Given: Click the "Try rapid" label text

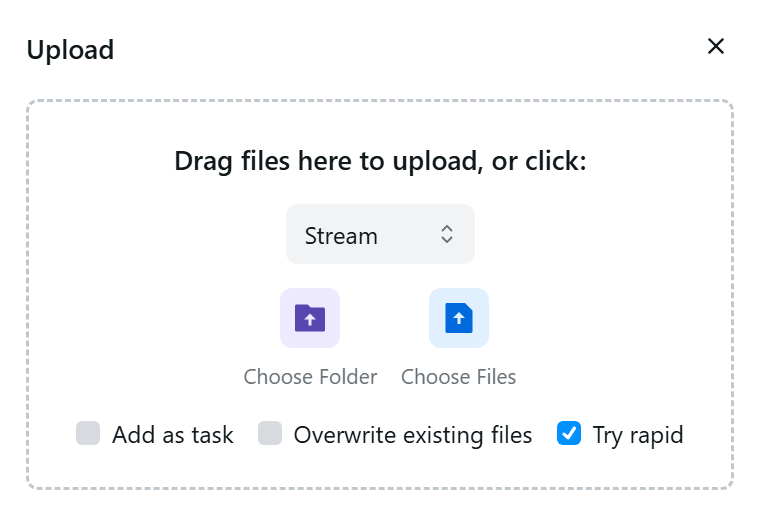Looking at the screenshot, I should point(638,435).
